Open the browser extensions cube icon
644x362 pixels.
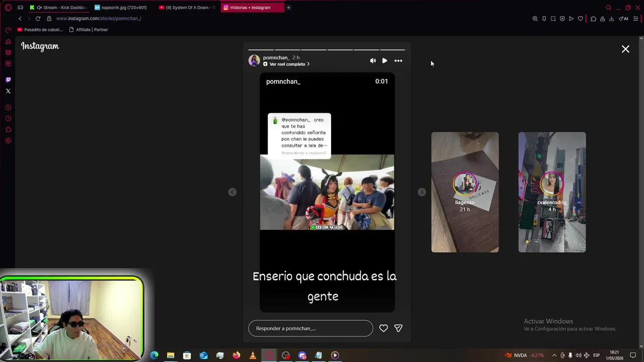pyautogui.click(x=593, y=19)
